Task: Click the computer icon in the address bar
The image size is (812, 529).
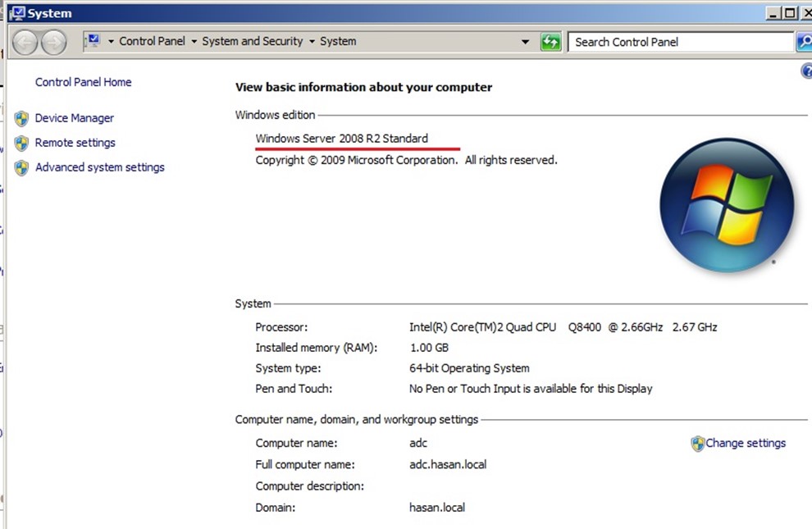Action: pos(94,40)
